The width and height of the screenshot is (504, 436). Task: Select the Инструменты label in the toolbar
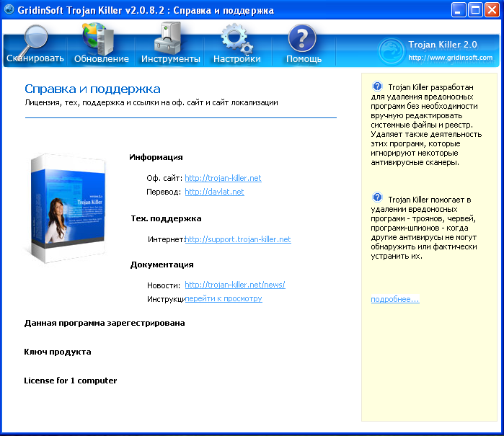tap(171, 59)
